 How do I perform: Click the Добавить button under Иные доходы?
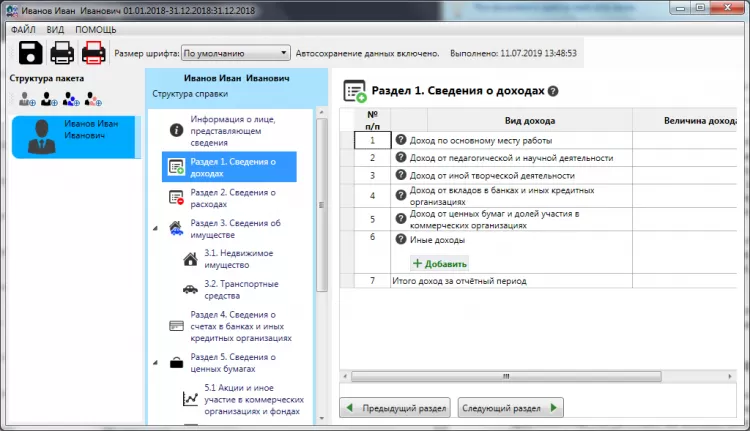point(440,264)
